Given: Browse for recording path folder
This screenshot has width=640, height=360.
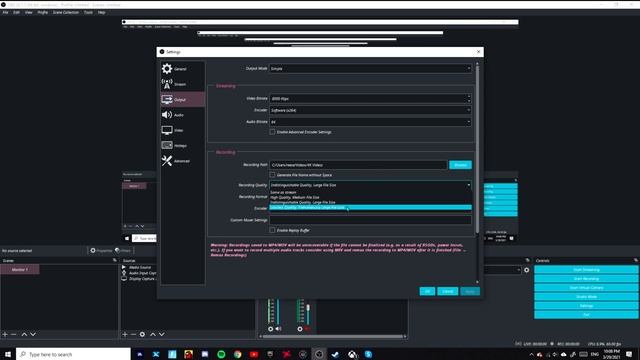Looking at the screenshot, I should 460,165.
